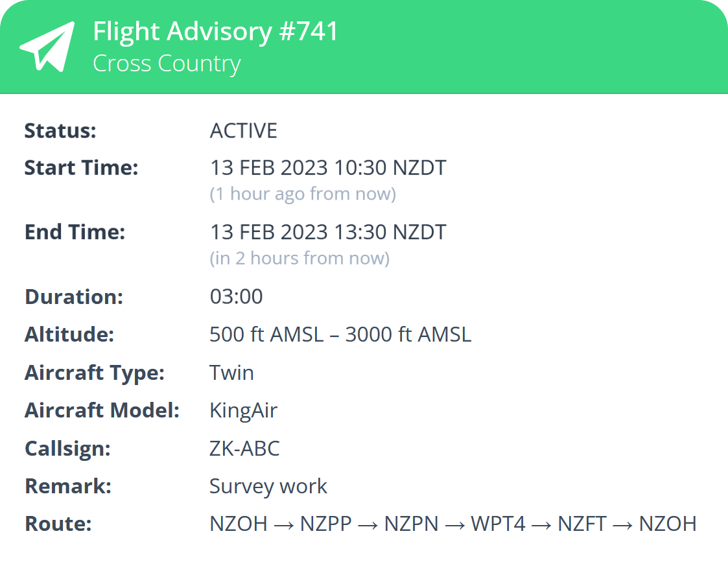The image size is (728, 562).
Task: Click the Flight Advisory #741 title
Action: point(215,32)
